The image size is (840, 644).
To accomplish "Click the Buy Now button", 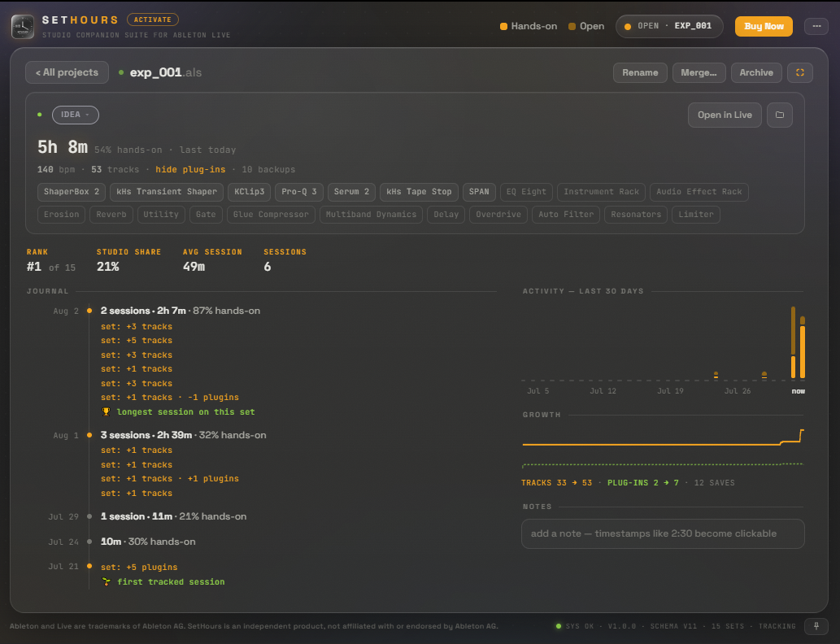I will [764, 26].
